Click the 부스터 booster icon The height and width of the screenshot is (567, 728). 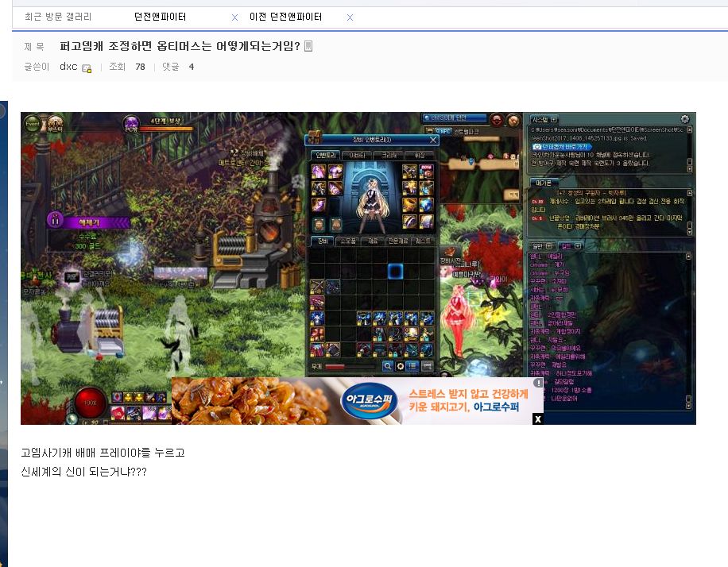(x=54, y=124)
